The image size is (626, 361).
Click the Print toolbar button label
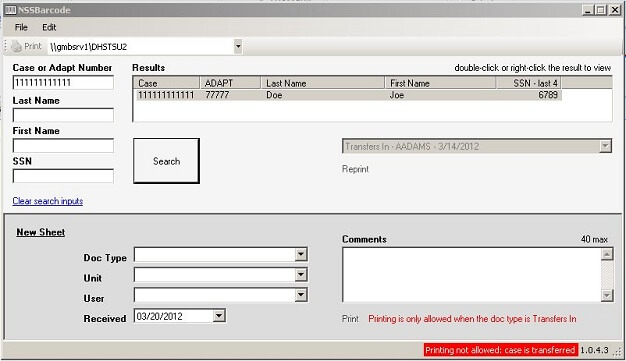point(32,46)
